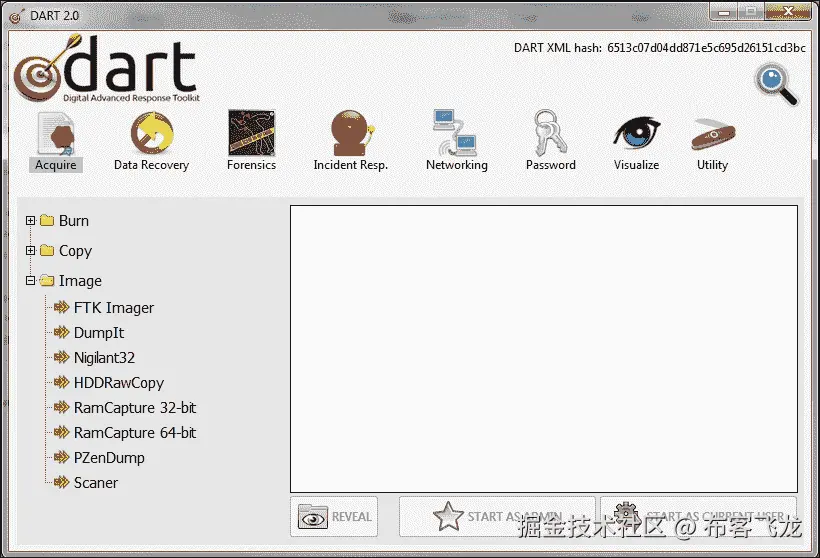Minimize the DART 2.0 window
Viewport: 820px width, 558px height.
point(724,12)
